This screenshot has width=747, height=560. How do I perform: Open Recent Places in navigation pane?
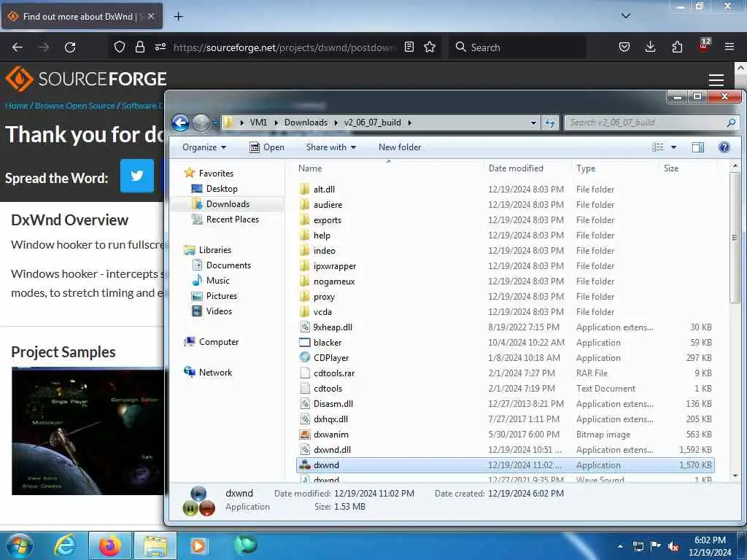pos(232,219)
